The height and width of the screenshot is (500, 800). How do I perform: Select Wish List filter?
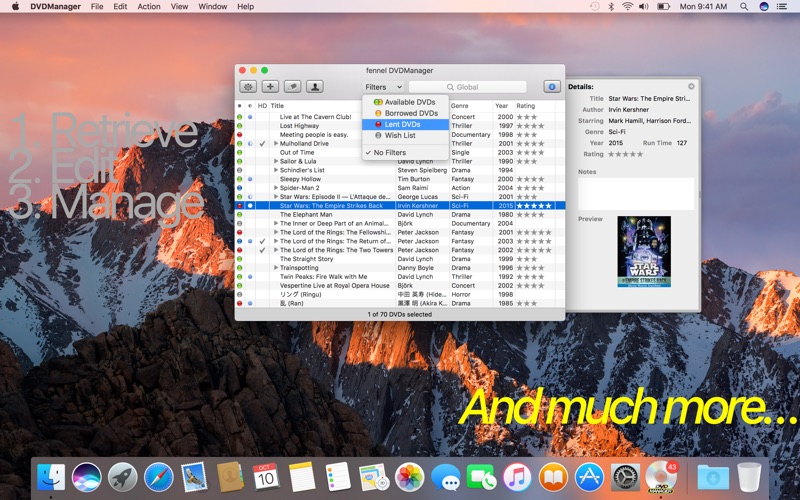405,135
